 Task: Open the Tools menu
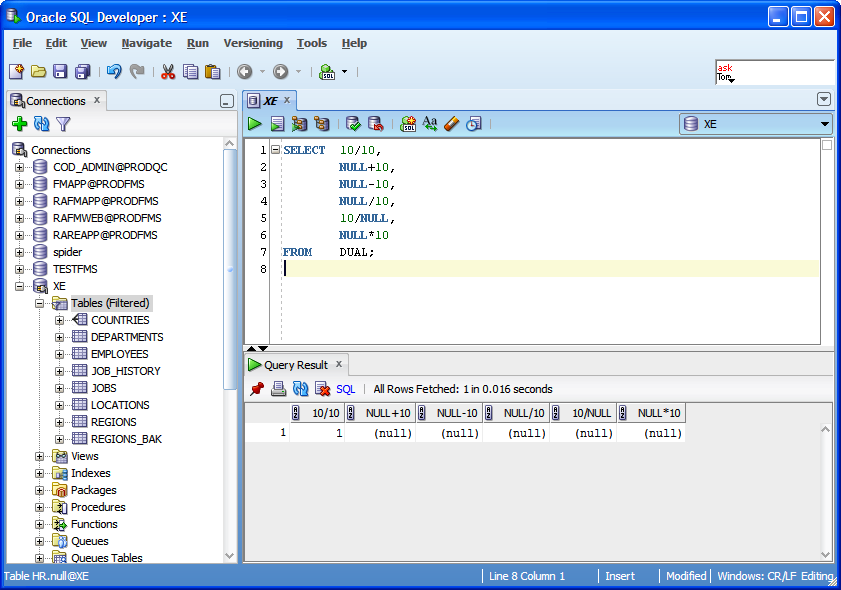coord(312,43)
